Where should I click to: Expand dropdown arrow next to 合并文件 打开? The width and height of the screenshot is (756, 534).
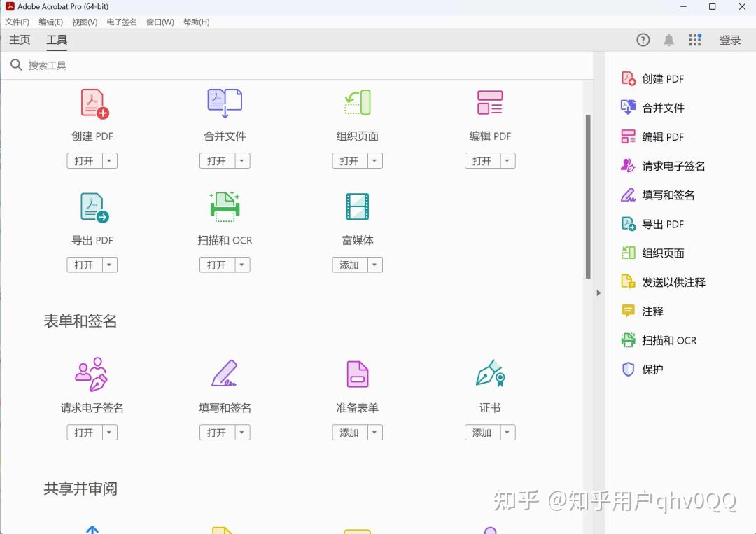242,160
